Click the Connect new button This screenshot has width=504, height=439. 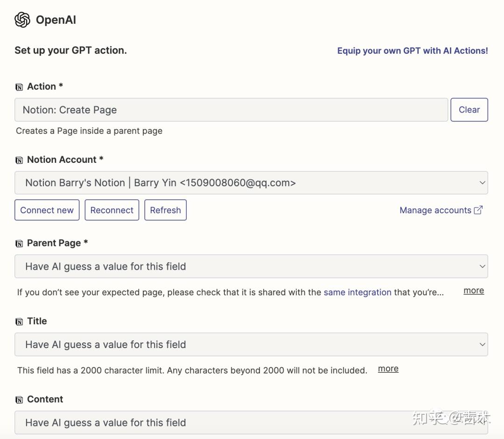(47, 210)
